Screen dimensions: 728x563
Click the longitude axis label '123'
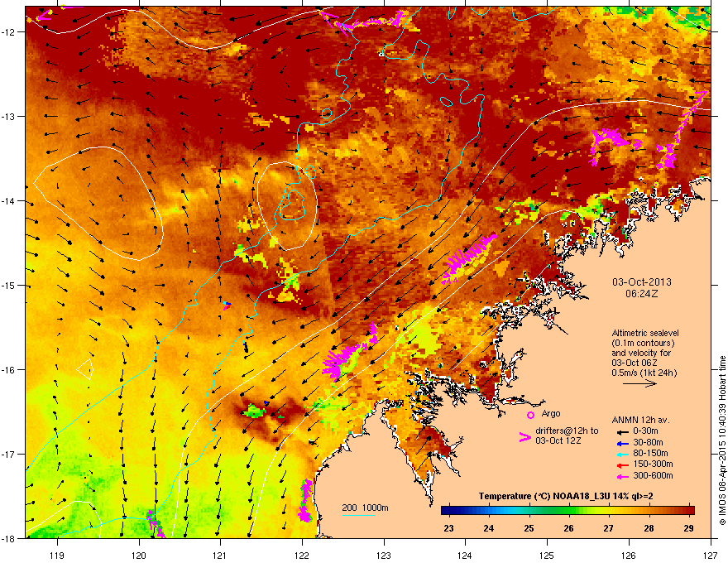coord(384,555)
